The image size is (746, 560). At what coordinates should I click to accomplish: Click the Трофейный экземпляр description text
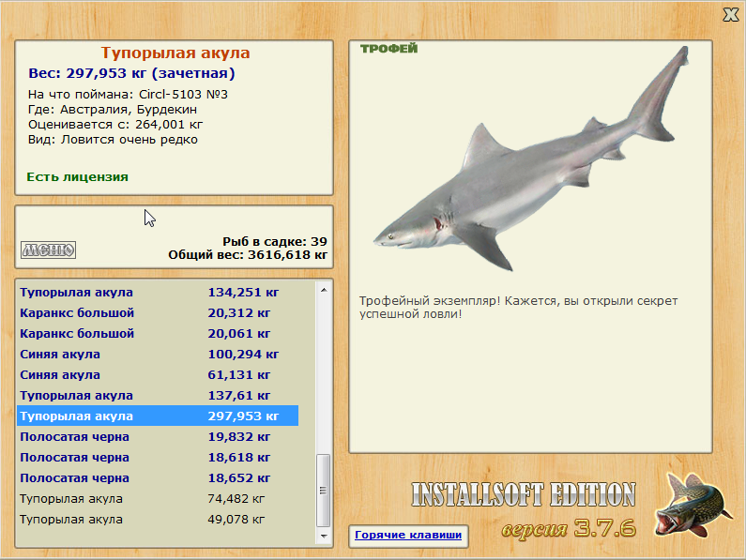[519, 308]
